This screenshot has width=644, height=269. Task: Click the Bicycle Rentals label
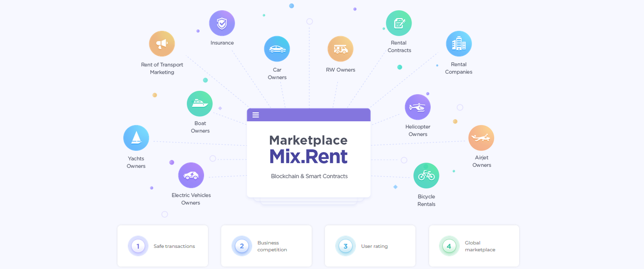click(x=426, y=200)
